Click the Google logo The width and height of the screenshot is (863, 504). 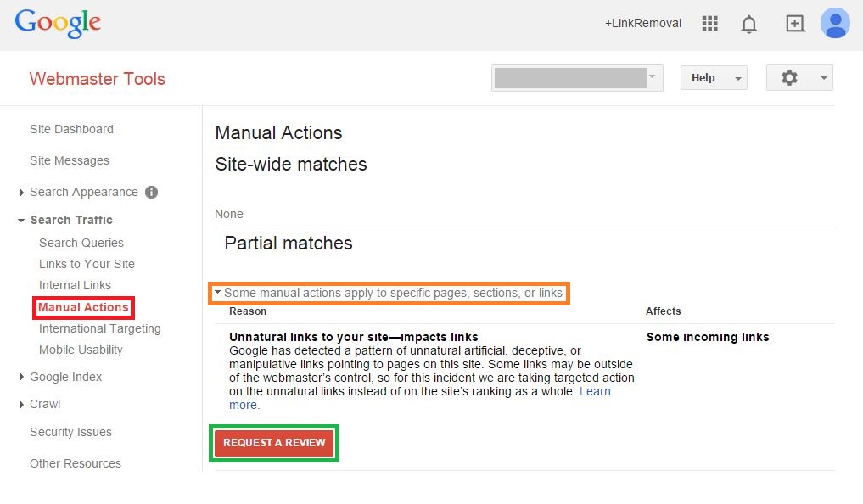point(58,23)
